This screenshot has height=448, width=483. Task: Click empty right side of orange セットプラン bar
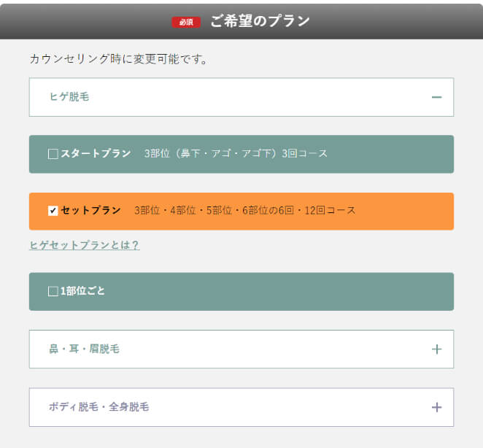[409, 211]
